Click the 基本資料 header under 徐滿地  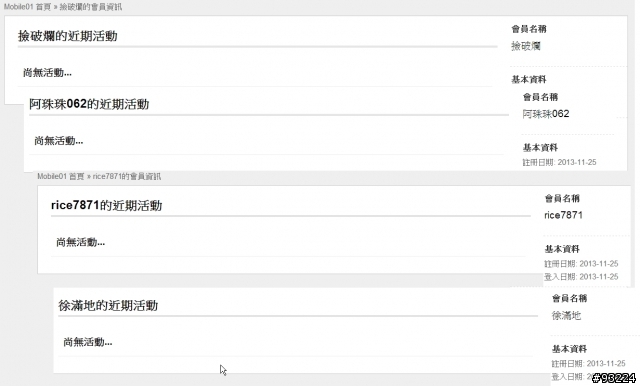569,349
